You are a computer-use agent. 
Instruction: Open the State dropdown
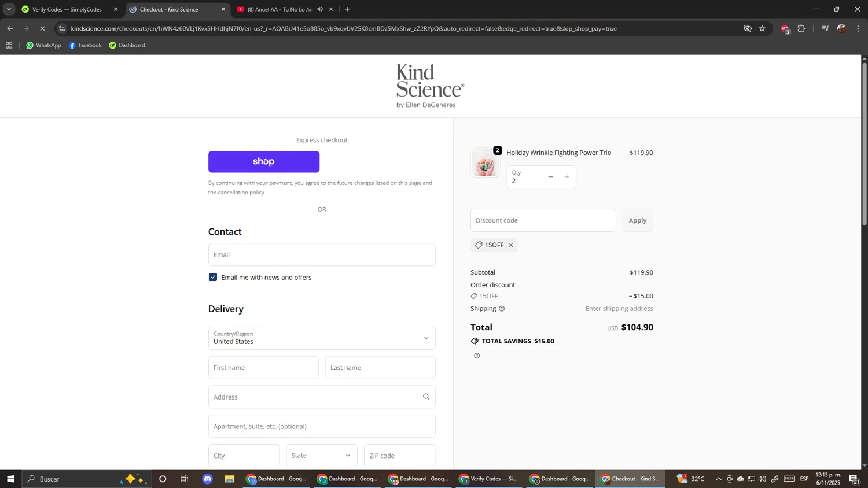pyautogui.click(x=322, y=456)
